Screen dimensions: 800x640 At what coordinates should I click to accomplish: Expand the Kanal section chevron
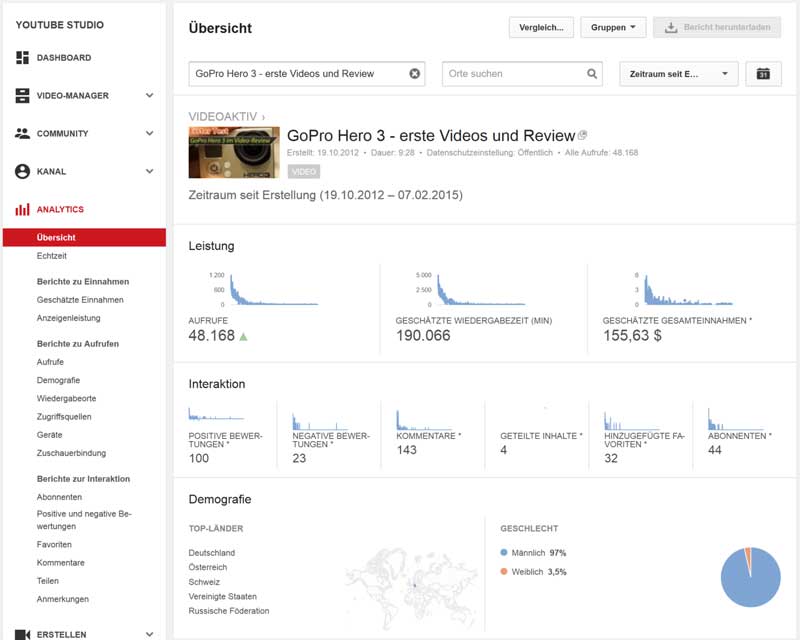(x=149, y=171)
